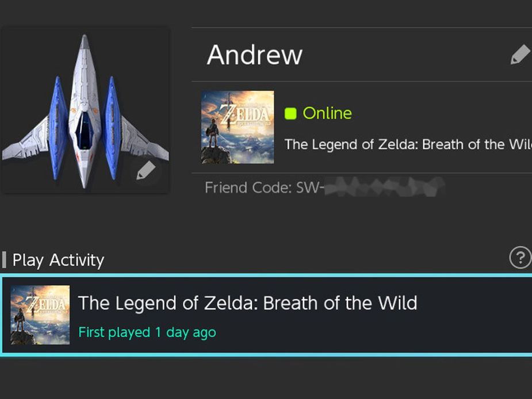The height and width of the screenshot is (399, 532).
Task: Switch to the Play Activity section
Action: coord(58,260)
